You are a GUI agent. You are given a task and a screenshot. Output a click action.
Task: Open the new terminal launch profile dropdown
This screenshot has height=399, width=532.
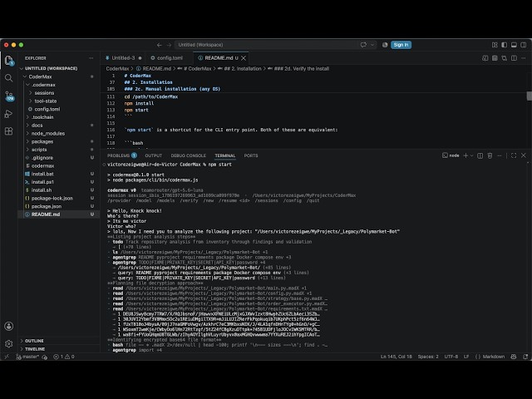[x=471, y=155]
